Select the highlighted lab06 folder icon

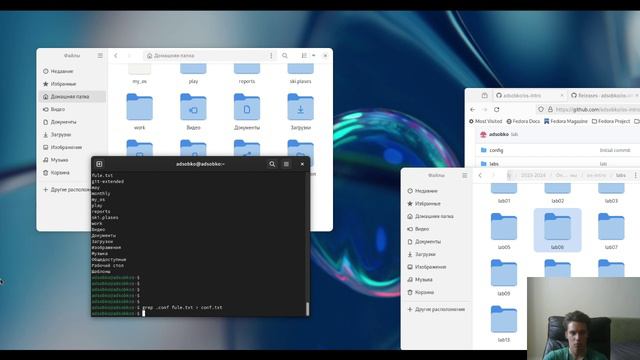coord(557,227)
